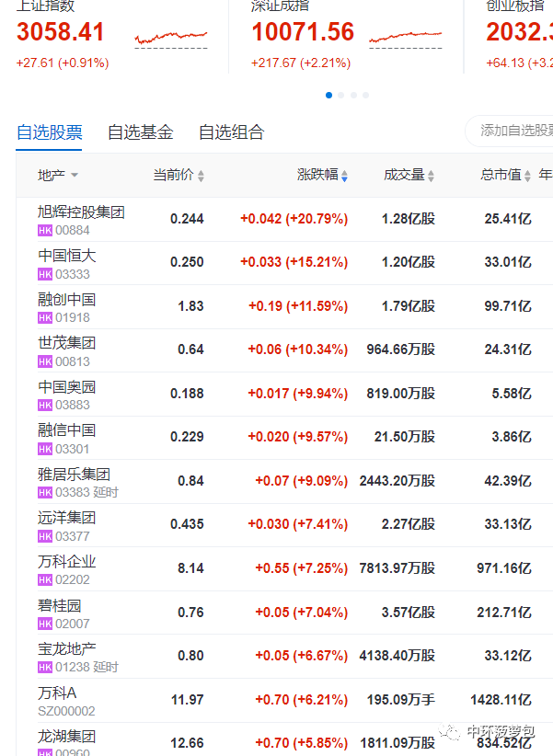Select current price 8.14
Screen dimensions: 553x756
190,568
